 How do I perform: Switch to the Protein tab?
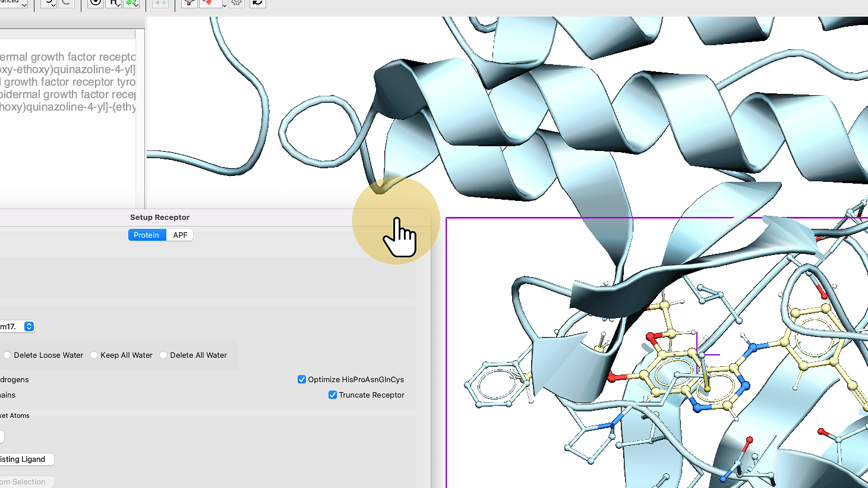[147, 235]
